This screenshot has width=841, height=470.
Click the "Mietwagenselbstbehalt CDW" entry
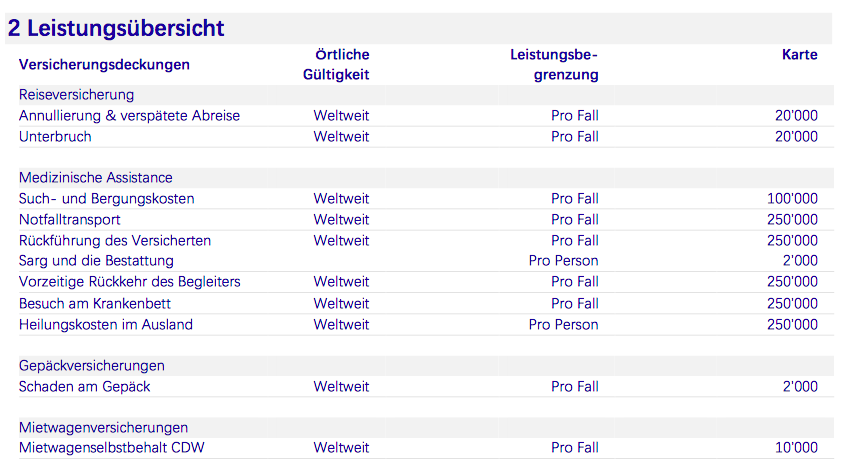point(111,448)
